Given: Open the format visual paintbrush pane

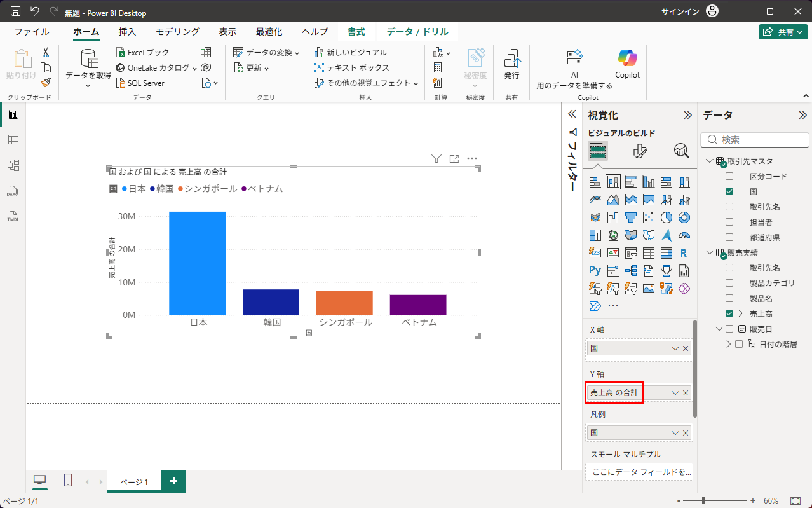Looking at the screenshot, I should coord(640,151).
